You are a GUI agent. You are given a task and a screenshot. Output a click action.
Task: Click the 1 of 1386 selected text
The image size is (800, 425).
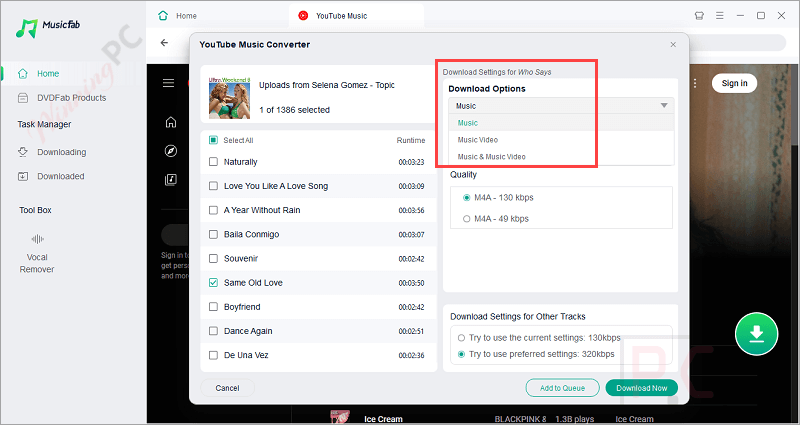[294, 110]
